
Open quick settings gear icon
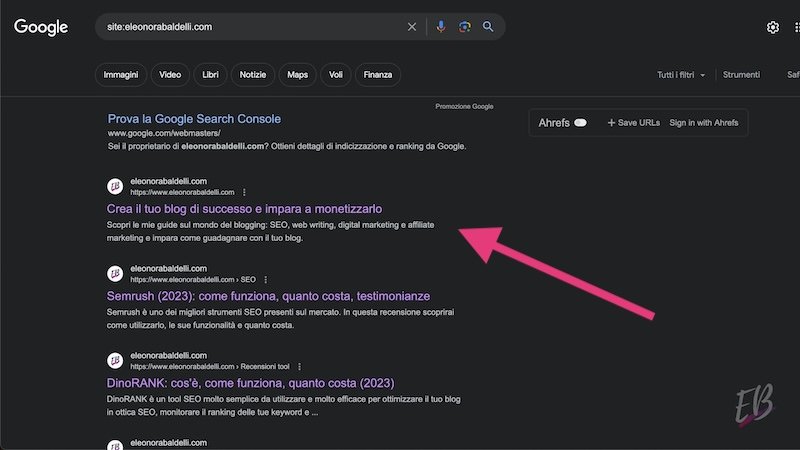tap(773, 27)
